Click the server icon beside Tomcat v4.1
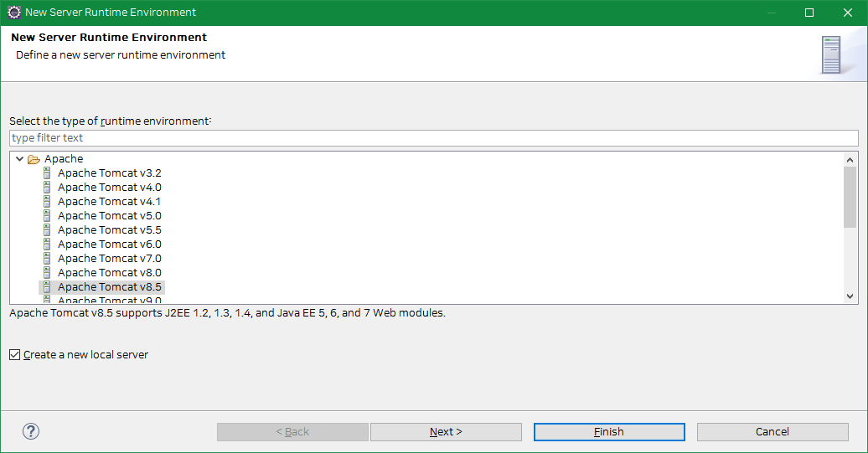868x453 pixels. tap(47, 202)
